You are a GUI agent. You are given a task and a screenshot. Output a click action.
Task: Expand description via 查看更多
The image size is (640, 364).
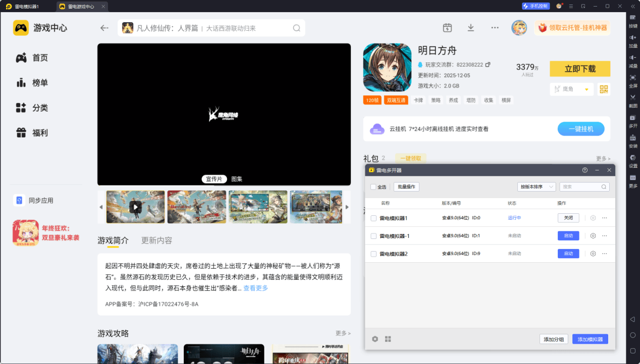coord(255,288)
